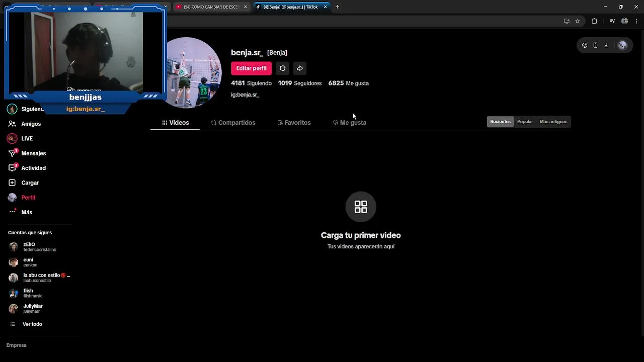644x362 pixels.
Task: Open the Mensajes sidebar label
Action: (34, 153)
